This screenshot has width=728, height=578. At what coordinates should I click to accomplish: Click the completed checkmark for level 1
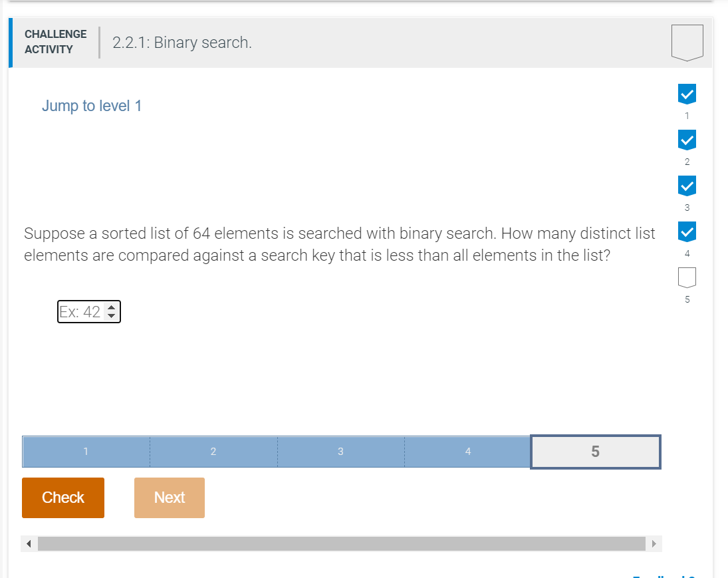(x=687, y=94)
